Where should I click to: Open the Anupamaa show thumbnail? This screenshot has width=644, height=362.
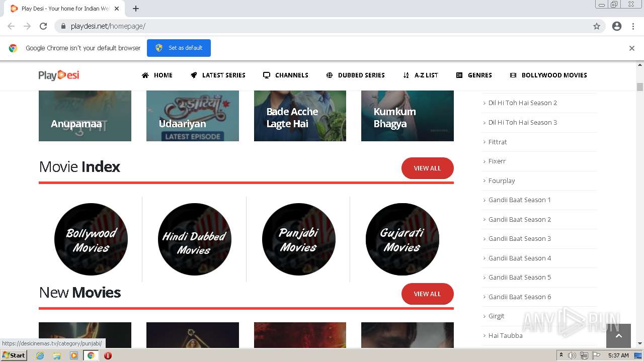(85, 116)
